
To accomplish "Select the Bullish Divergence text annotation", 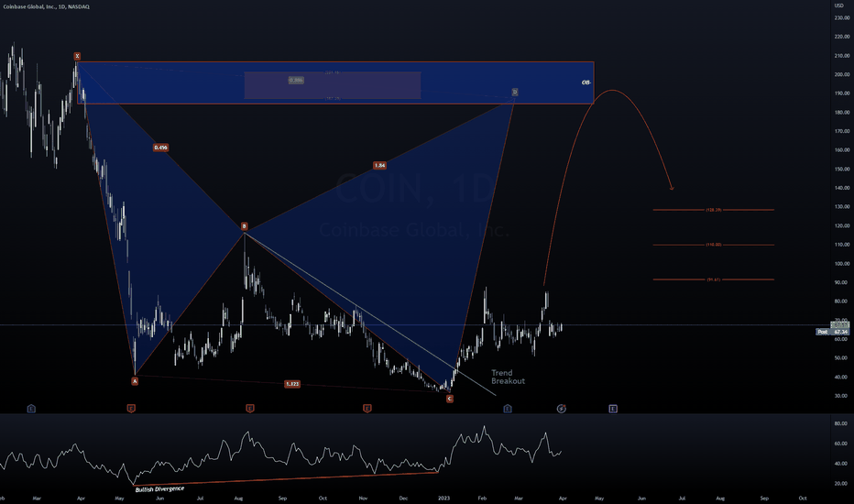I will click(159, 488).
